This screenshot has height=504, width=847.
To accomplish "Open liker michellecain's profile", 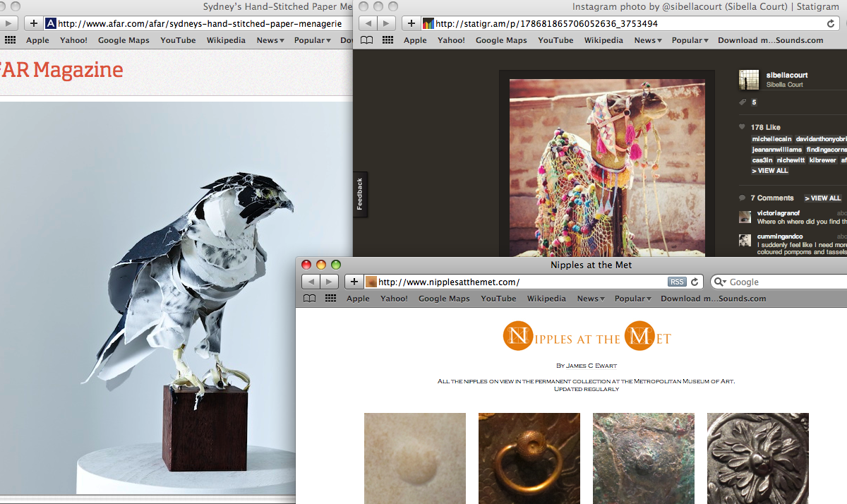I will tap(771, 139).
